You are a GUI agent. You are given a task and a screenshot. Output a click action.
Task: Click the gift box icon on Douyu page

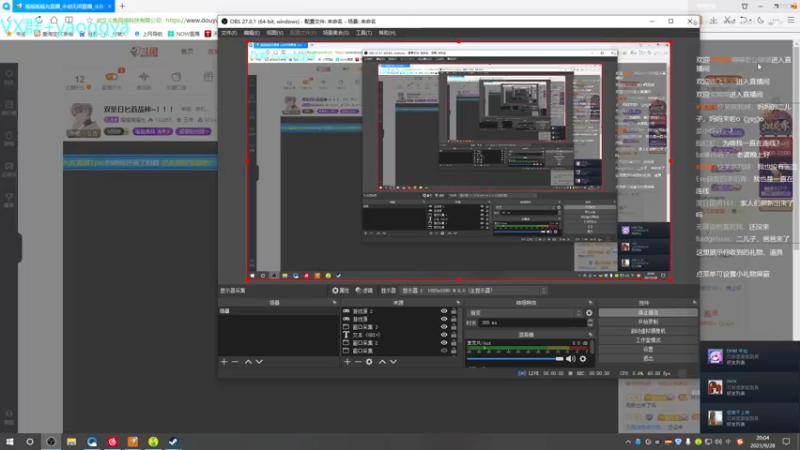pyautogui.click(x=208, y=77)
